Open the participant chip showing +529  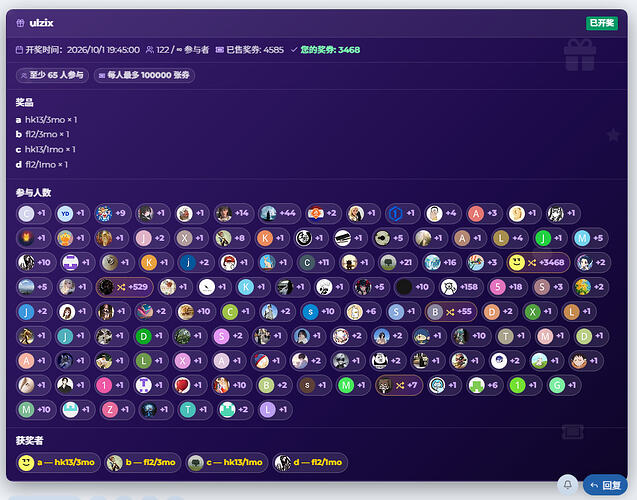[x=125, y=287]
